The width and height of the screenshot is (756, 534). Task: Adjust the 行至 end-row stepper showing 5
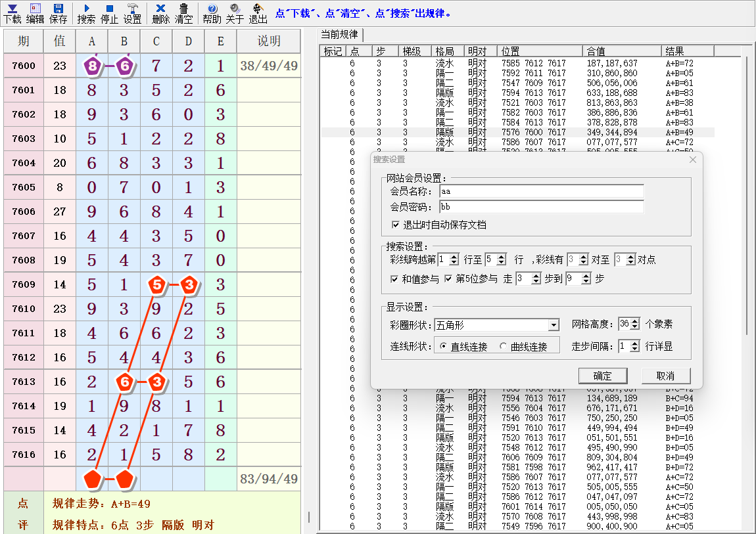coord(502,259)
